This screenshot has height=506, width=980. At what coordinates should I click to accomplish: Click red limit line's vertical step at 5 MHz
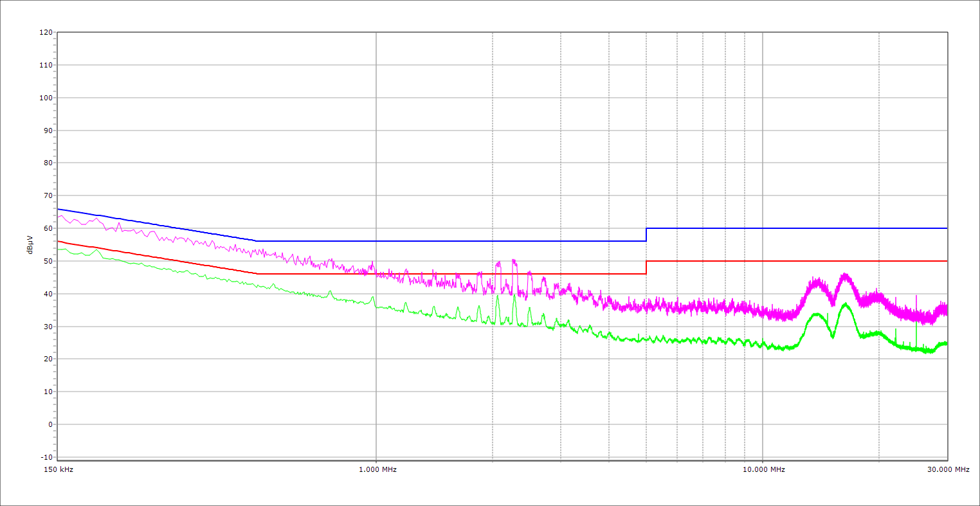pos(646,267)
